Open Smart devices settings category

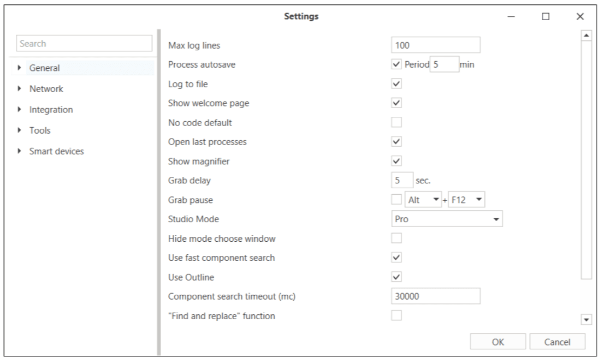56,151
